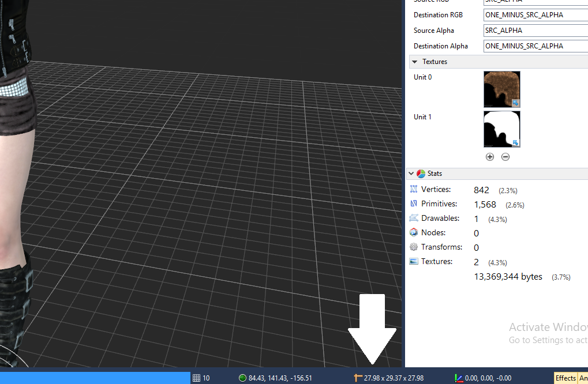This screenshot has width=588, height=384.
Task: Click the Destination RGB label
Action: pos(438,15)
